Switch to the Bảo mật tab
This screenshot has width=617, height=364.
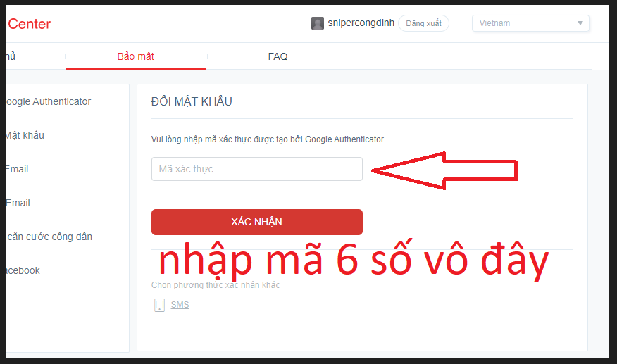[136, 56]
